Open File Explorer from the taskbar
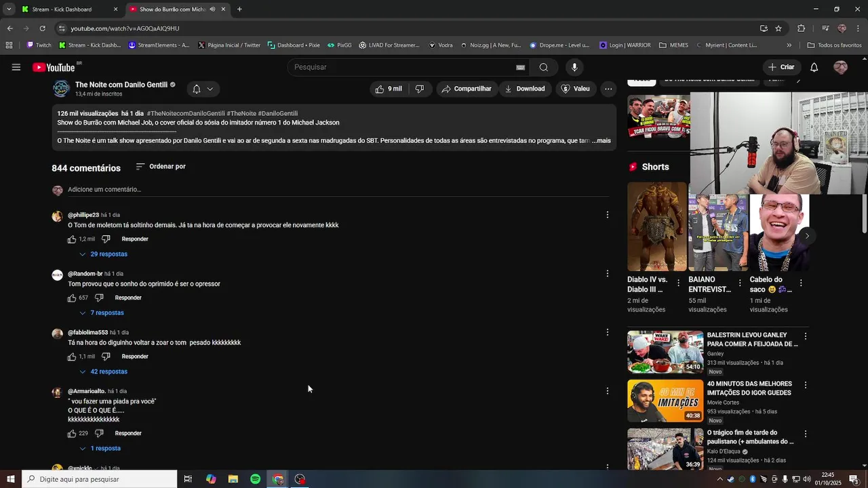Viewport: 868px width, 488px height. [x=233, y=479]
